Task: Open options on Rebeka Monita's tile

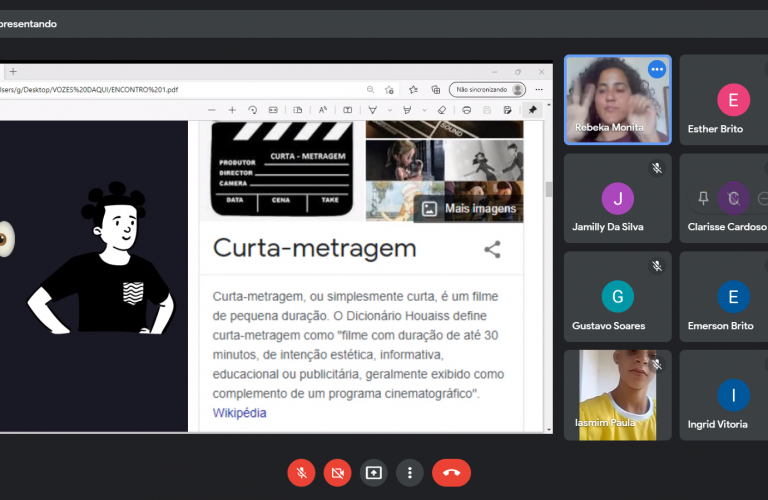Action: pos(656,69)
